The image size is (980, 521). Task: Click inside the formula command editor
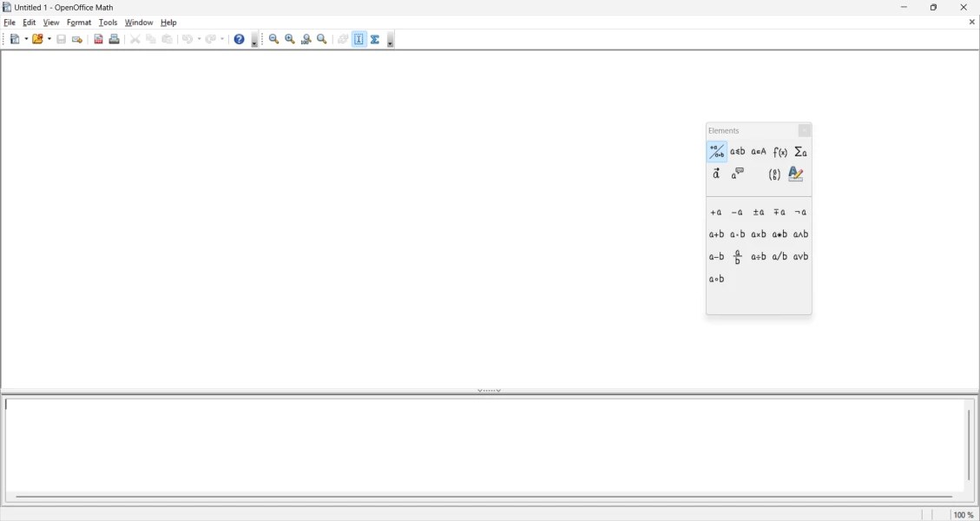pos(486,443)
